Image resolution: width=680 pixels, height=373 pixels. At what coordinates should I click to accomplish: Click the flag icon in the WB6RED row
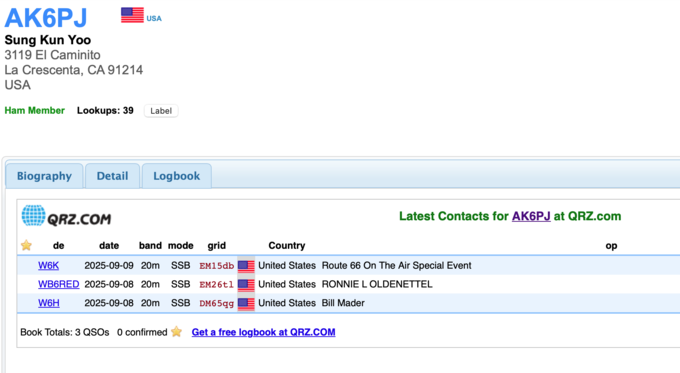(x=246, y=284)
